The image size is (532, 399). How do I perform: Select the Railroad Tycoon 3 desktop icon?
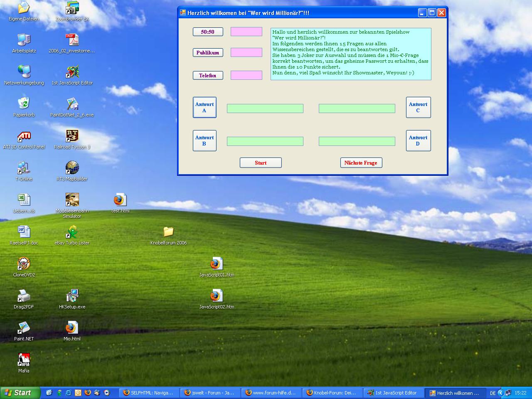[72, 136]
